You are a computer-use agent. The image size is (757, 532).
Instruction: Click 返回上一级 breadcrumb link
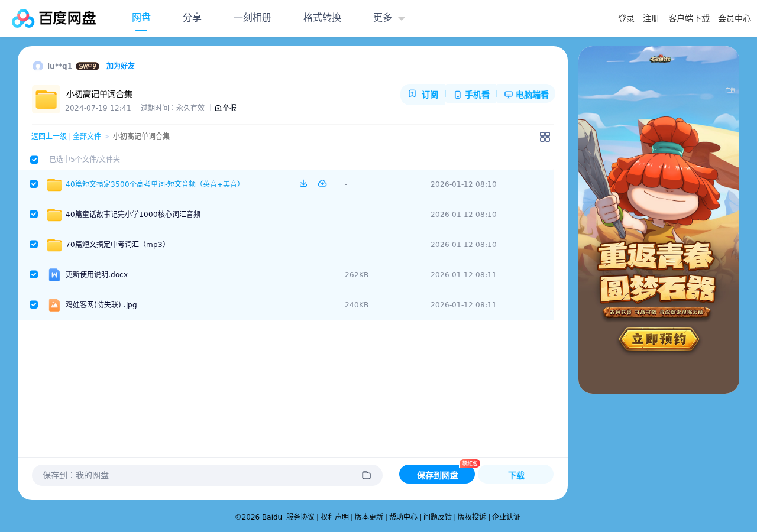[49, 136]
